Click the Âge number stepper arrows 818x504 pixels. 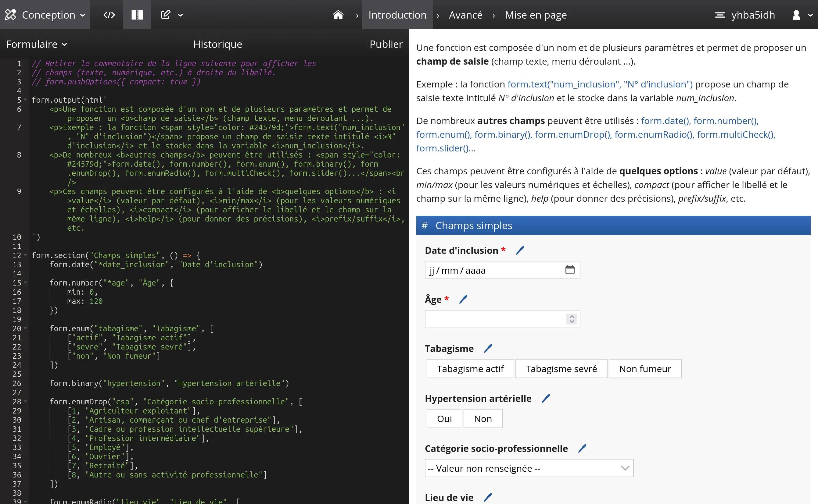pos(572,319)
